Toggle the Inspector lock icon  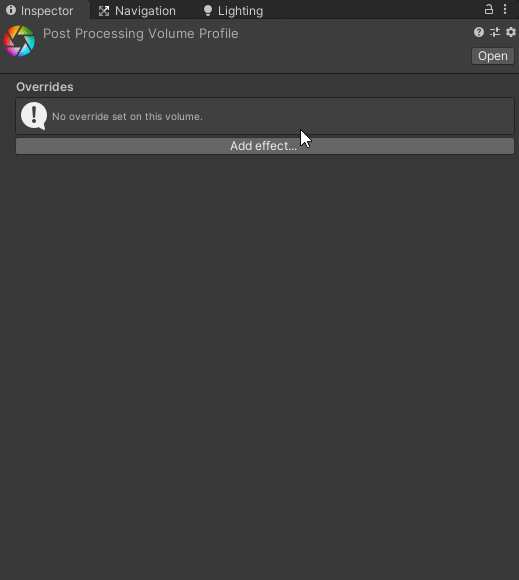click(x=489, y=10)
